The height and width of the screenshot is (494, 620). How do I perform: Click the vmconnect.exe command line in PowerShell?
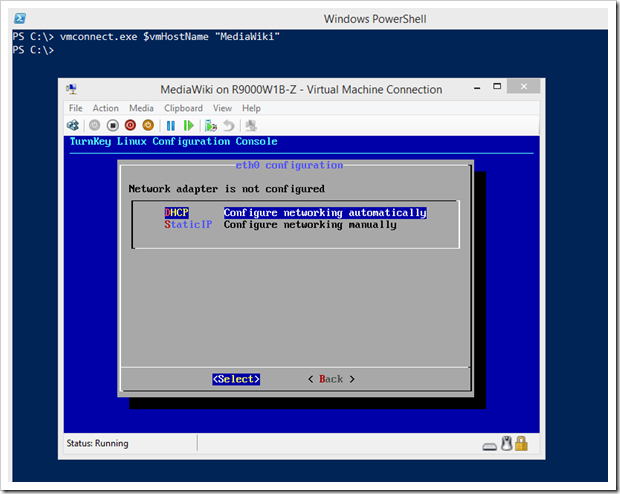[146, 37]
